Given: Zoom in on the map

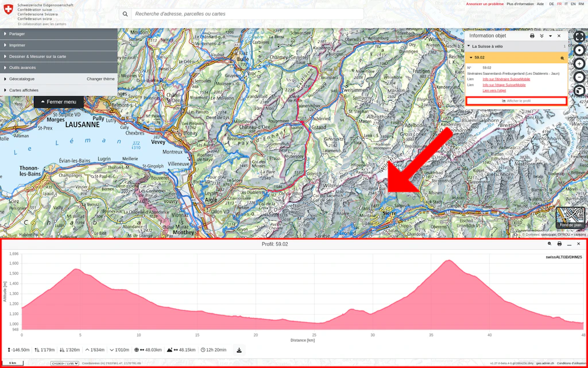Looking at the screenshot, I should pyautogui.click(x=579, y=63).
